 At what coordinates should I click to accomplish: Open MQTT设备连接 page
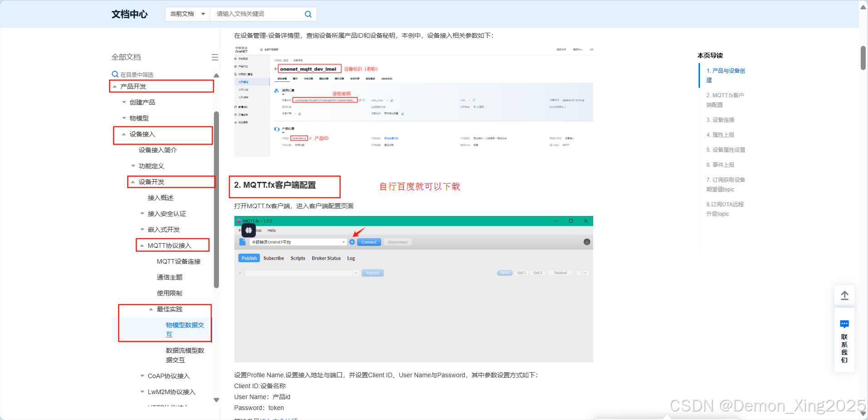pos(179,261)
